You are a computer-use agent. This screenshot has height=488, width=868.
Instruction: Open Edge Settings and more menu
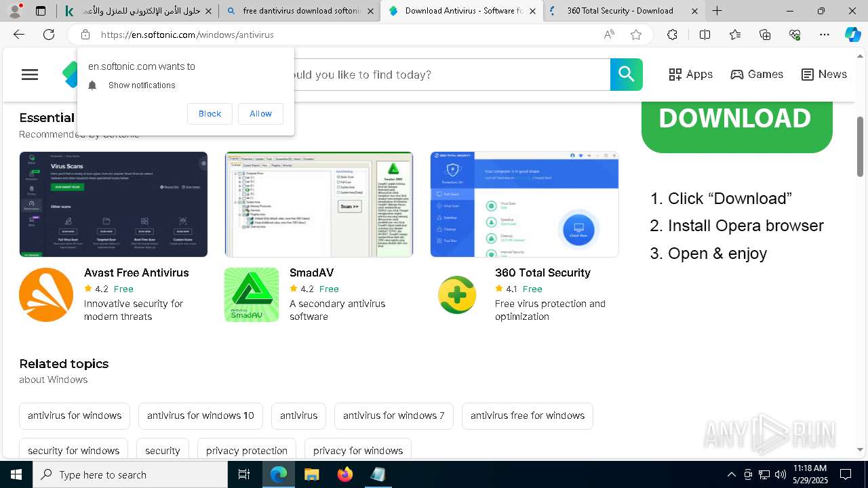[x=825, y=35]
